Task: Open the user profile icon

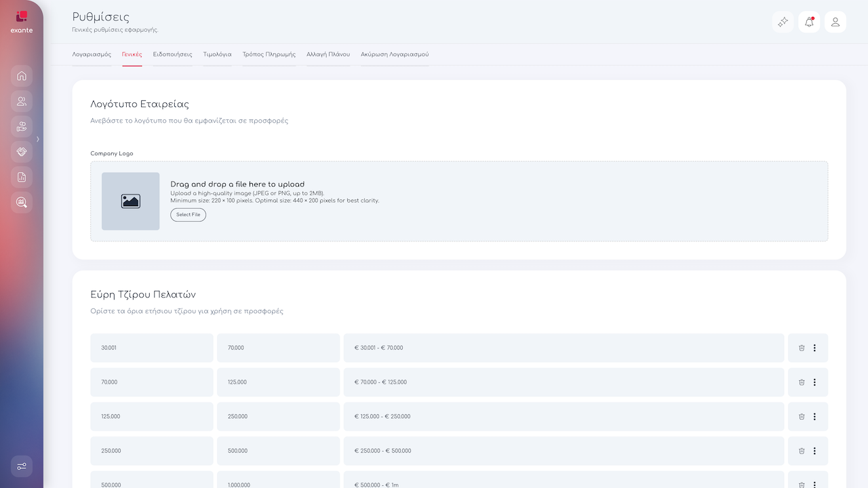Action: pos(835,22)
